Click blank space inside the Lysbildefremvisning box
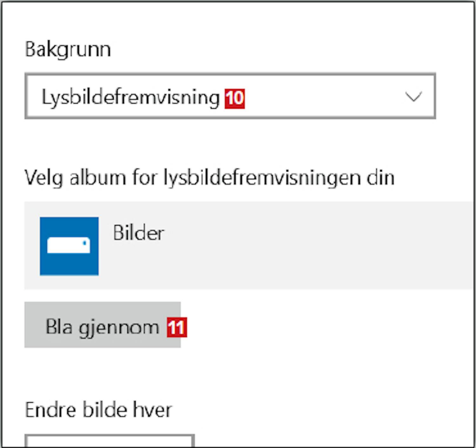Image resolution: width=476 pixels, height=448 pixels. [324, 97]
